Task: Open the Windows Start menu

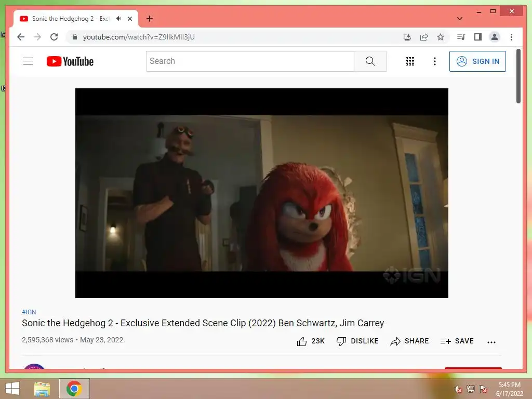Action: pos(12,389)
